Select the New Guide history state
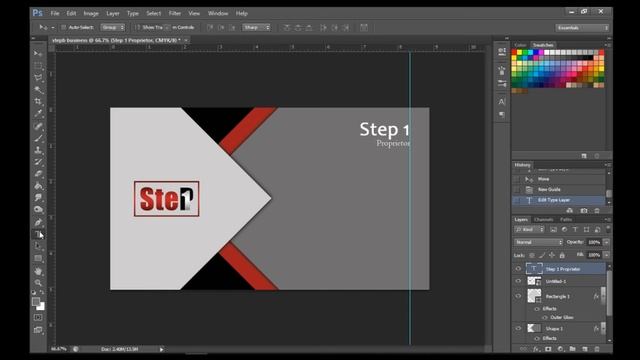This screenshot has height=360, width=640. click(559, 189)
